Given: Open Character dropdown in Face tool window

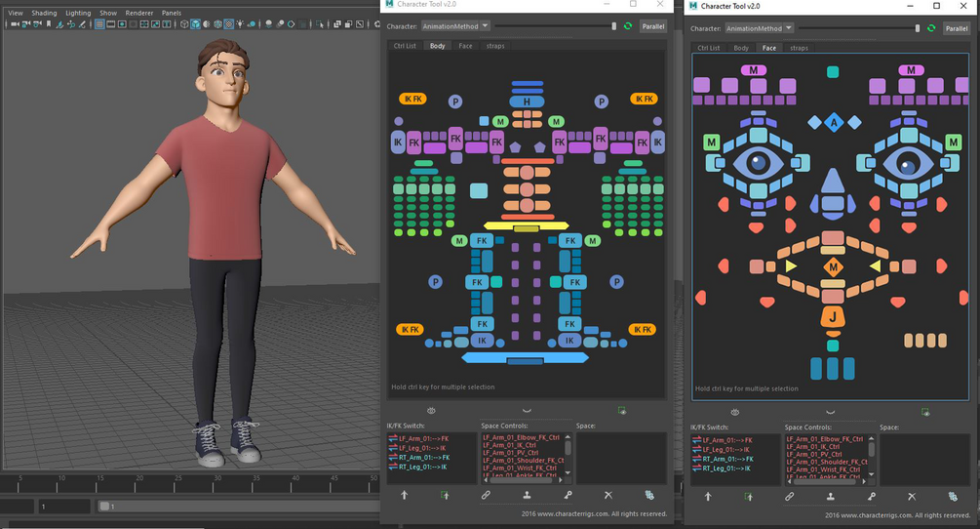Looking at the screenshot, I should [x=760, y=28].
